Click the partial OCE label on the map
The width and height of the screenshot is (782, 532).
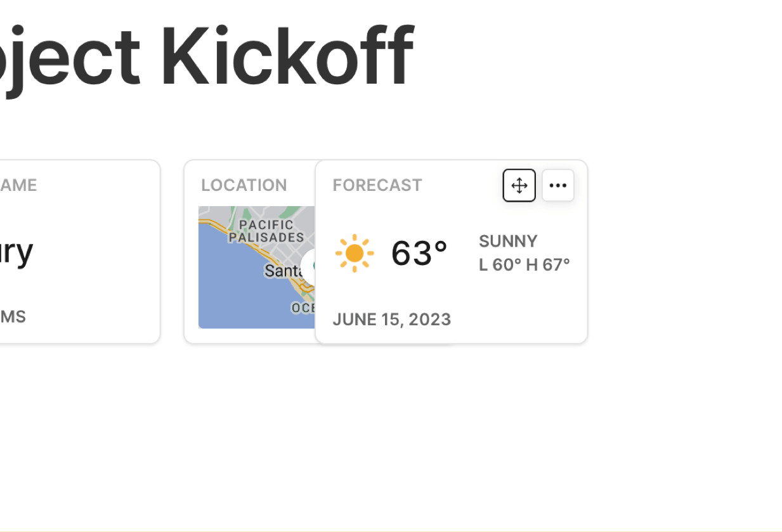coord(303,308)
